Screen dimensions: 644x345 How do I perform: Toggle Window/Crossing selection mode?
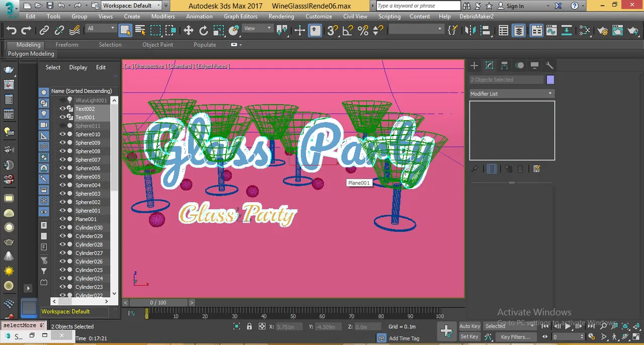click(x=171, y=31)
